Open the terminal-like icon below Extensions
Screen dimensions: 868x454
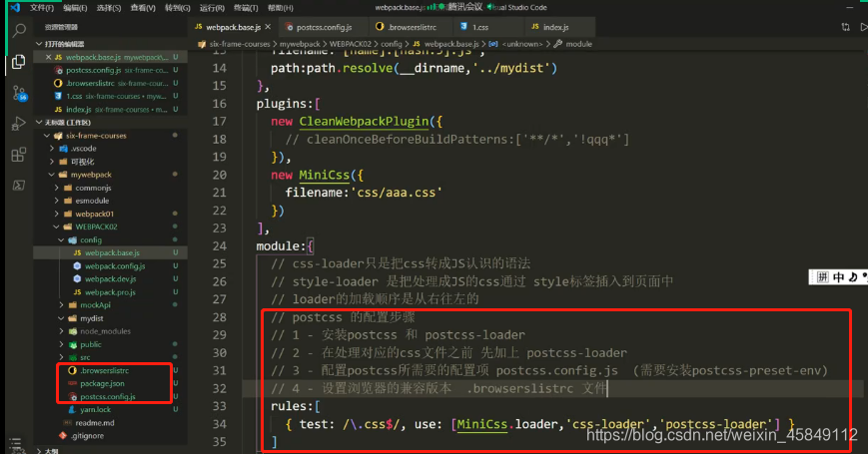[x=19, y=185]
